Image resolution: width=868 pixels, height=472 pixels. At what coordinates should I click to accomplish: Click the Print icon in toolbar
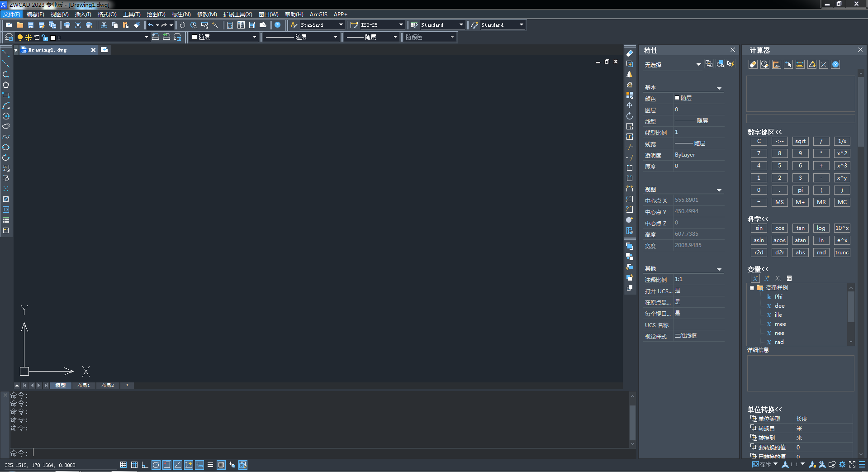coord(67,25)
